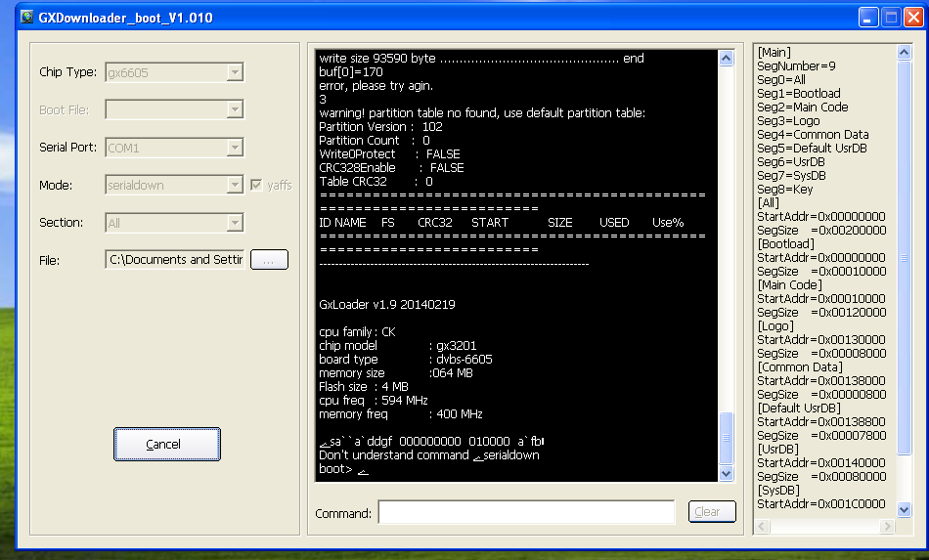Click the '[SysDB]' section header
Screen dimensions: 929x560
(778, 491)
